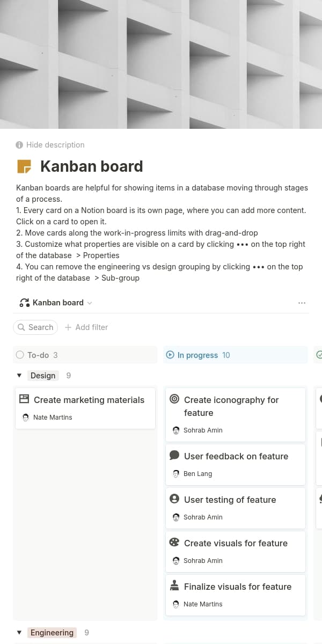This screenshot has height=644, width=322.
Task: Collapse the Design sub-group triangle
Action: [19, 376]
